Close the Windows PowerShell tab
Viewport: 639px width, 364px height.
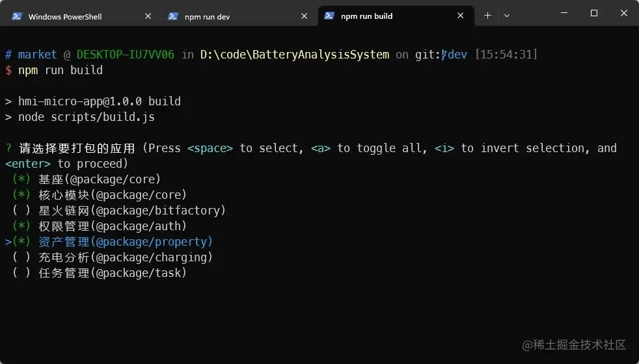[148, 16]
